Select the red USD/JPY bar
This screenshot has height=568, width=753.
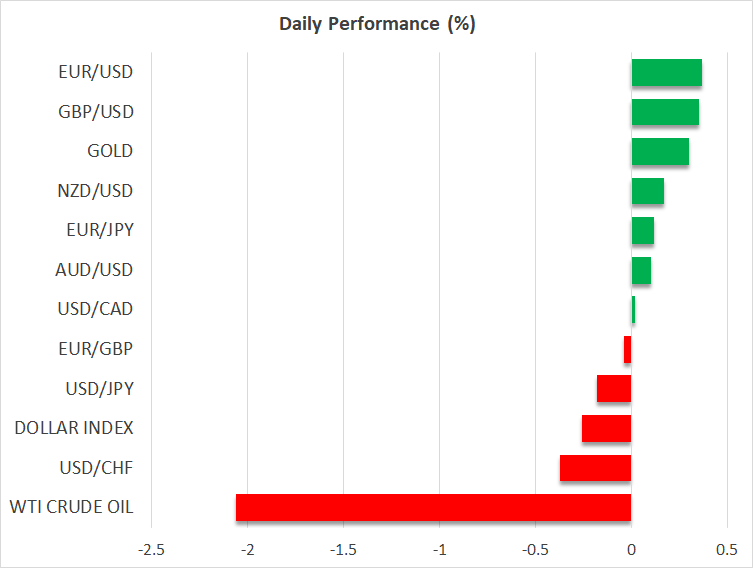tap(614, 388)
